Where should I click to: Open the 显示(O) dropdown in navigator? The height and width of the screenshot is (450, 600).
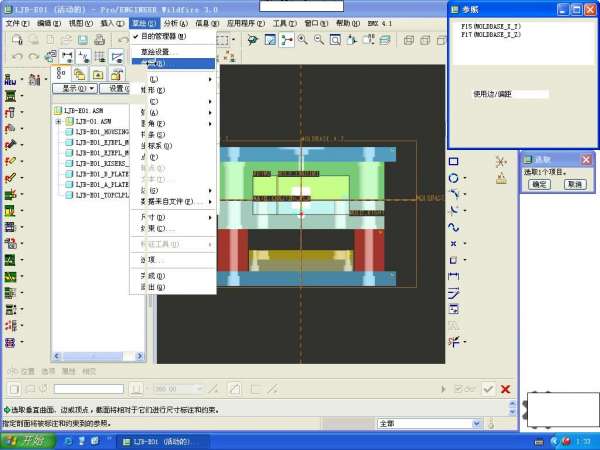(75, 88)
